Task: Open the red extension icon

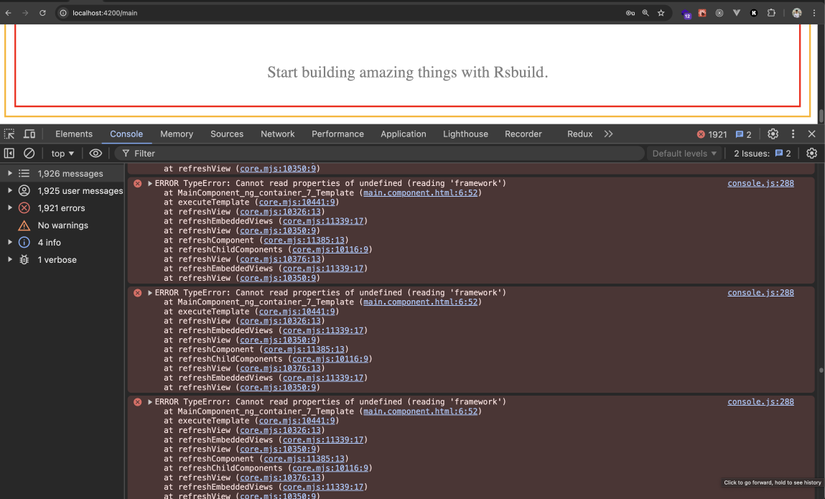Action: click(x=702, y=13)
